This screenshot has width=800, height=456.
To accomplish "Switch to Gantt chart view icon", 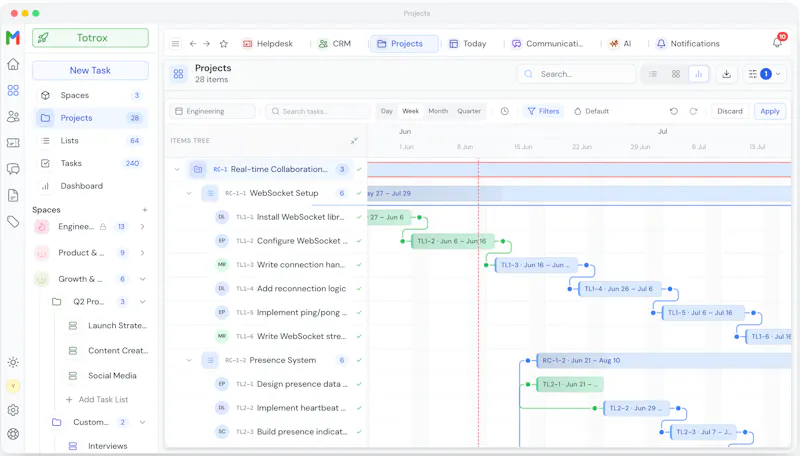I will pyautogui.click(x=698, y=74).
